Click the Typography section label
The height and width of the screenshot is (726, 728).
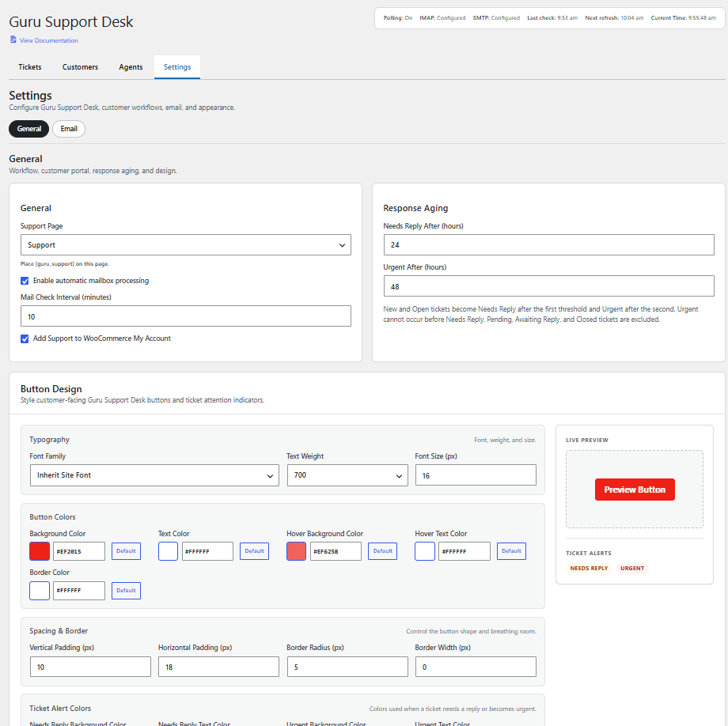click(49, 439)
